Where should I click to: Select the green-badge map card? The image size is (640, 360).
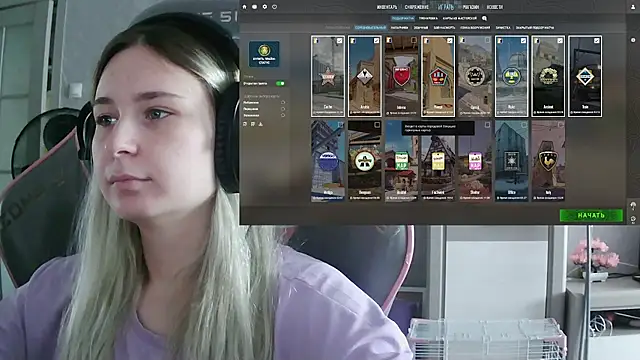[x=401, y=161]
